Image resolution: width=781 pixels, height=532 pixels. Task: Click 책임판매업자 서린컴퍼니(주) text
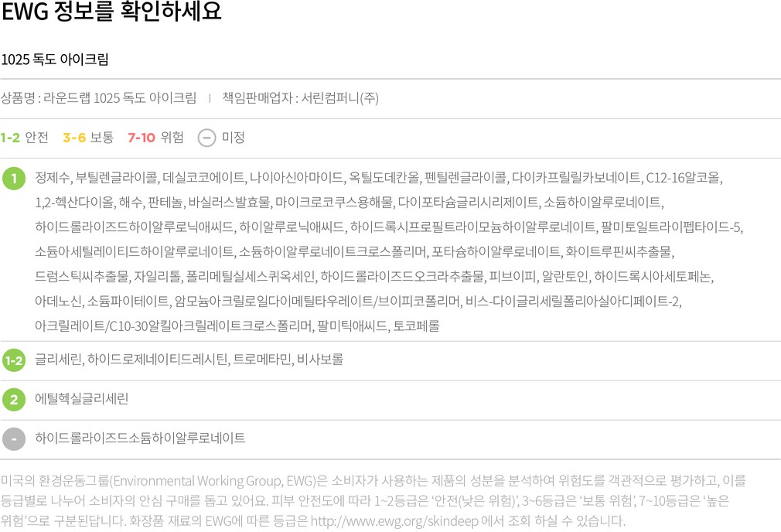click(x=300, y=97)
